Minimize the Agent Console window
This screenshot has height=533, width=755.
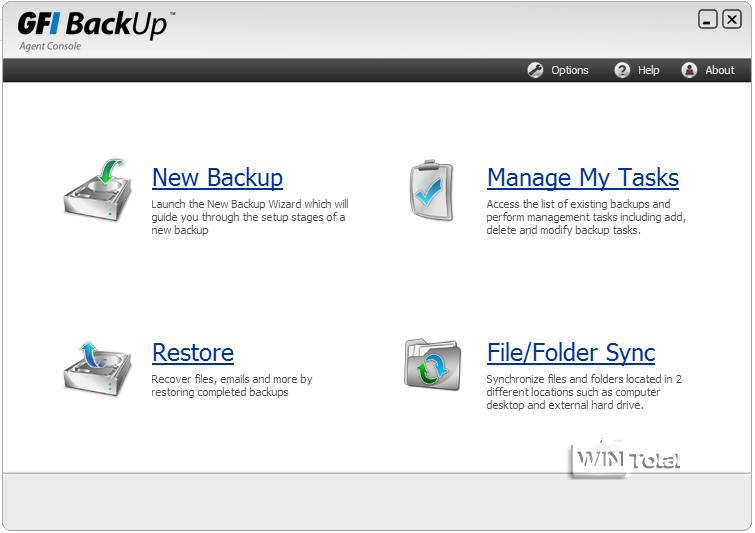pyautogui.click(x=708, y=19)
